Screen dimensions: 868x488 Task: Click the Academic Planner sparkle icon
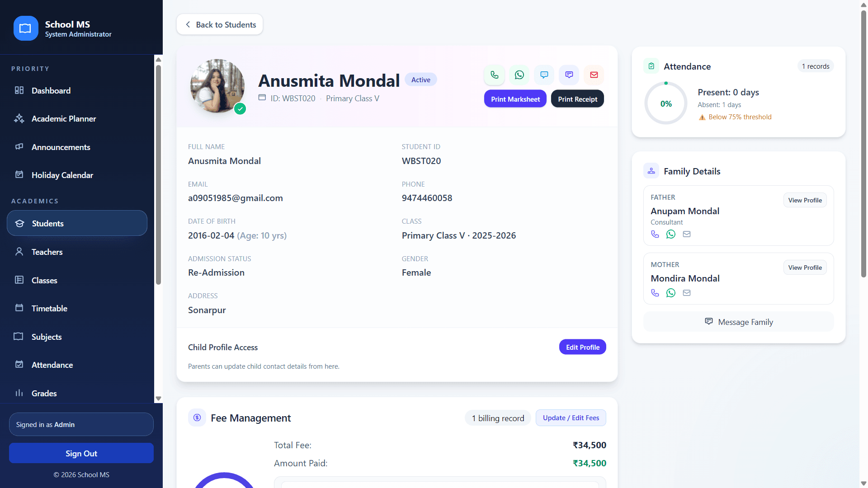point(19,118)
